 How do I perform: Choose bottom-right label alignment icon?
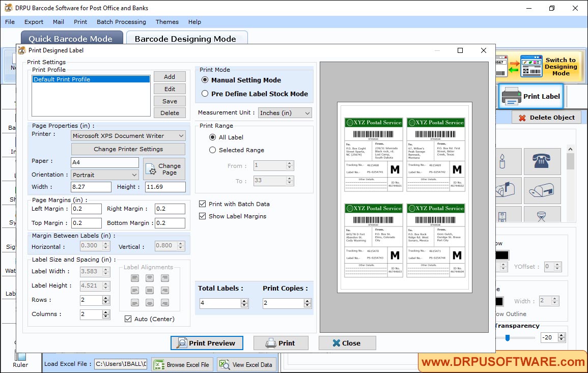164,303
